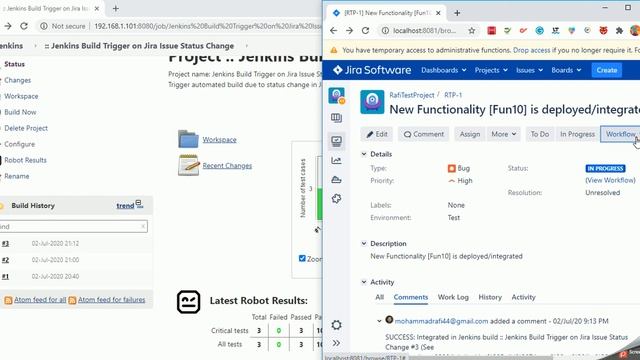Screen dimensions: 640x360
Task: Click the Assign button
Action: [470, 134]
